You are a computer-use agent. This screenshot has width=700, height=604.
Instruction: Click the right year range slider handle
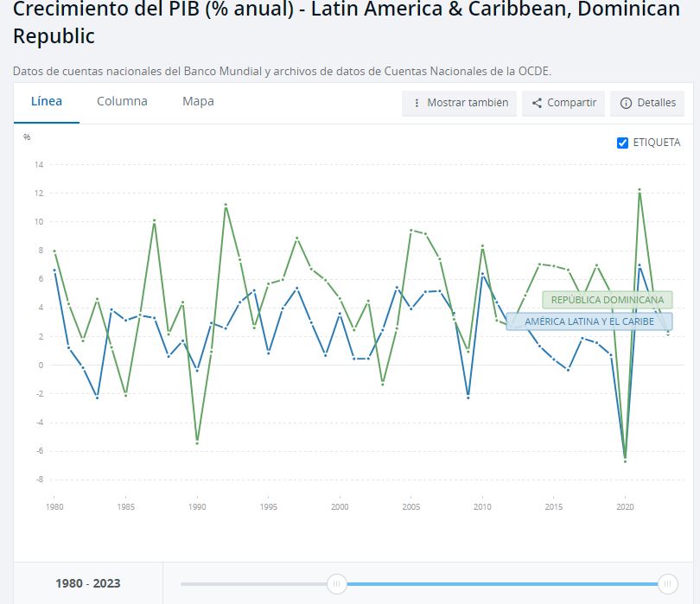667,584
